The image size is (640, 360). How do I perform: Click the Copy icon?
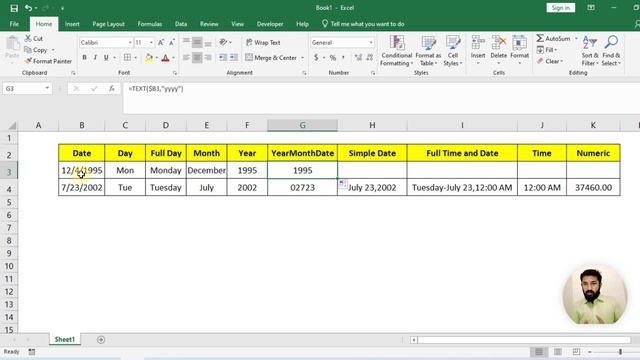click(28, 50)
